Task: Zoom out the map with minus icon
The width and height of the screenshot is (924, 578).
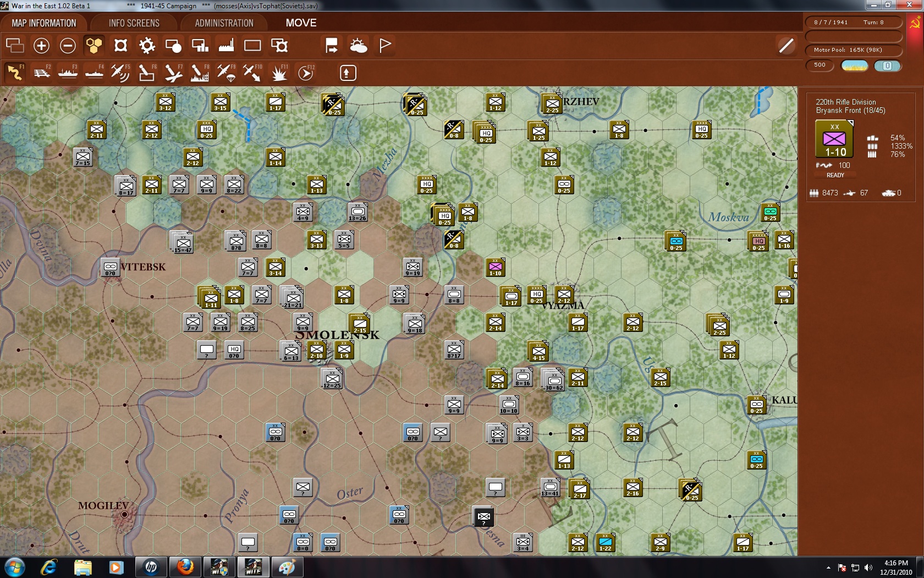Action: 68,46
